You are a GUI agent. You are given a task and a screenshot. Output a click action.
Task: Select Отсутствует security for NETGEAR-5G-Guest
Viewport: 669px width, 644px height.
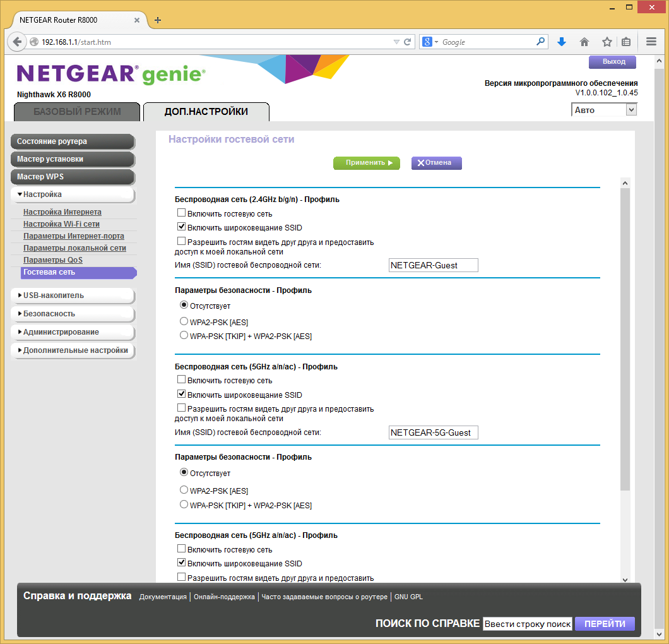pos(184,472)
